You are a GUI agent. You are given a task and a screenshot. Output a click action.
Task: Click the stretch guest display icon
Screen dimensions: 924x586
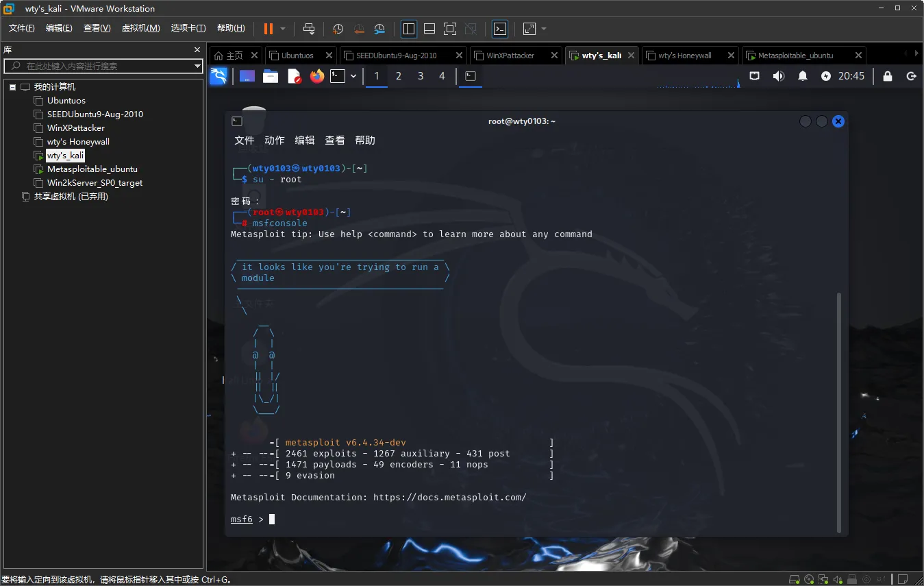[x=529, y=29]
